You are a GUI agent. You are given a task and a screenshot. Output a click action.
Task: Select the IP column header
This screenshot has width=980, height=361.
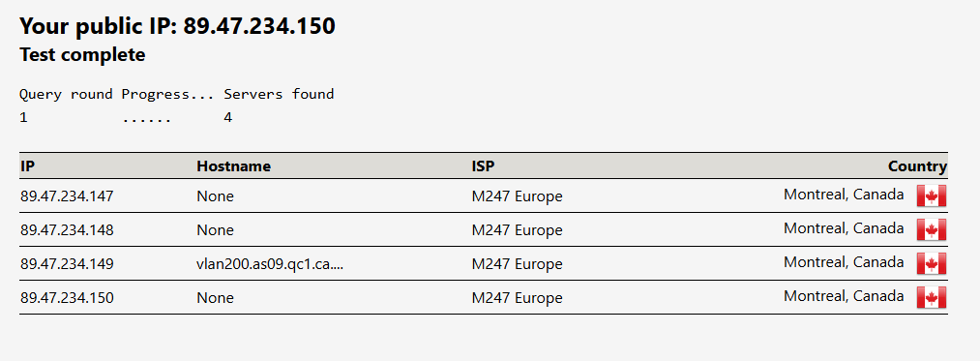tap(26, 166)
